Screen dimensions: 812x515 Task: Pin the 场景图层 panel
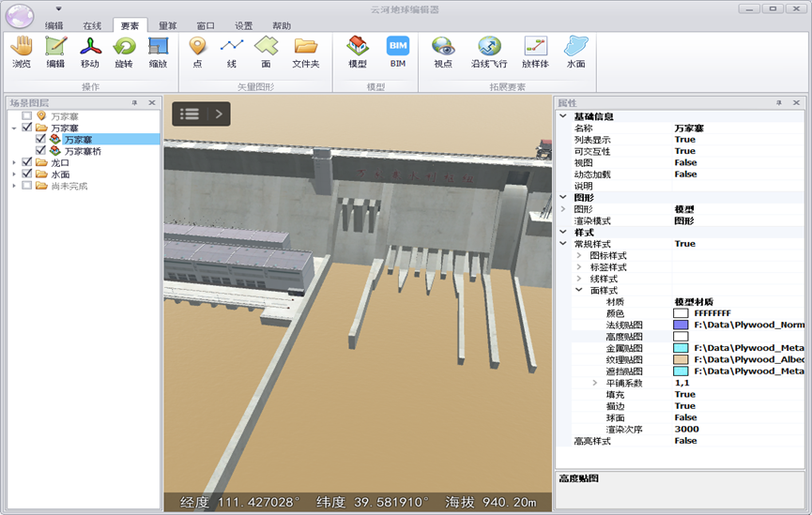(x=134, y=102)
